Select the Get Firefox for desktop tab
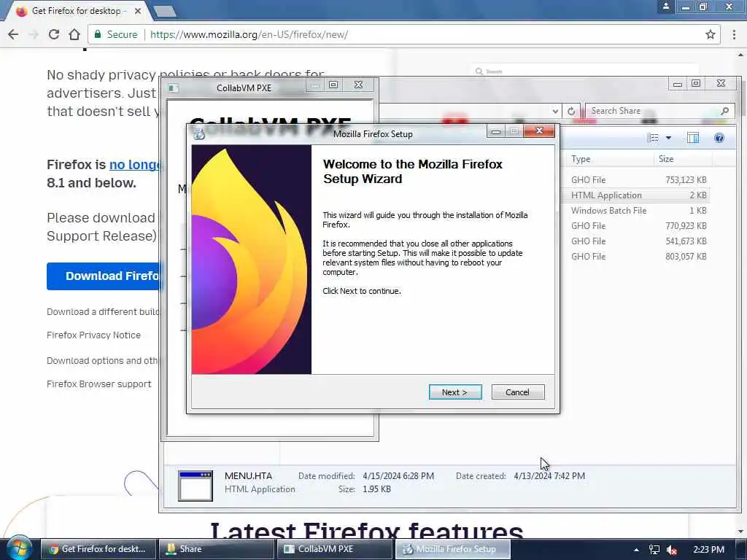This screenshot has height=560, width=747. click(76, 10)
